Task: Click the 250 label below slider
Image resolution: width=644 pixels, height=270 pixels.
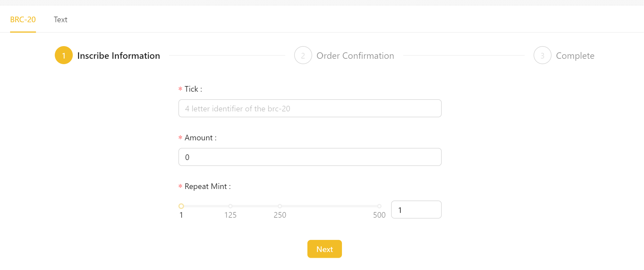Action: [x=280, y=215]
